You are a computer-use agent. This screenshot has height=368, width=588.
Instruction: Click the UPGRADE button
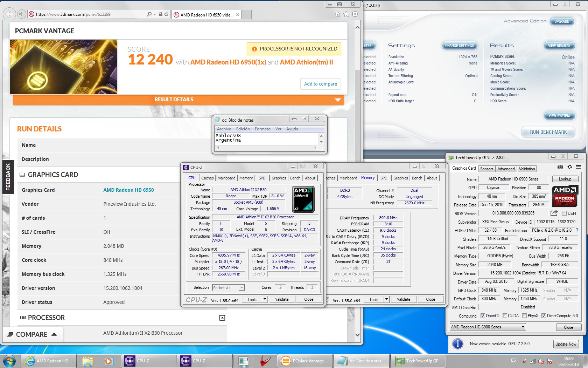click(x=562, y=21)
